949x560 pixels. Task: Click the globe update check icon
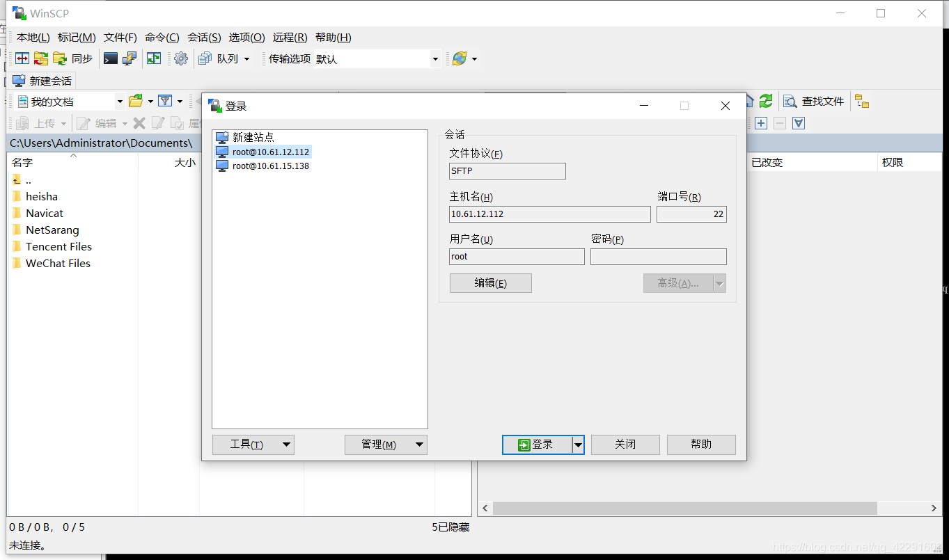point(460,59)
